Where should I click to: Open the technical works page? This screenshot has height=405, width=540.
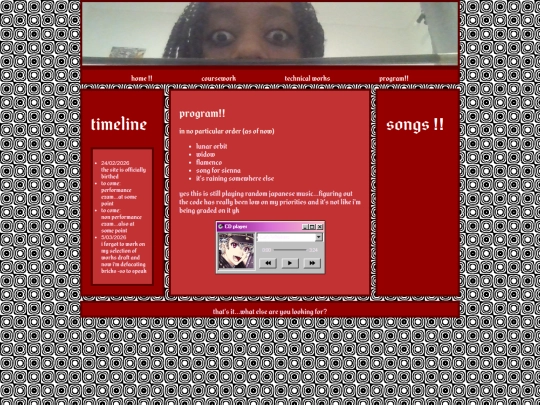[307, 78]
